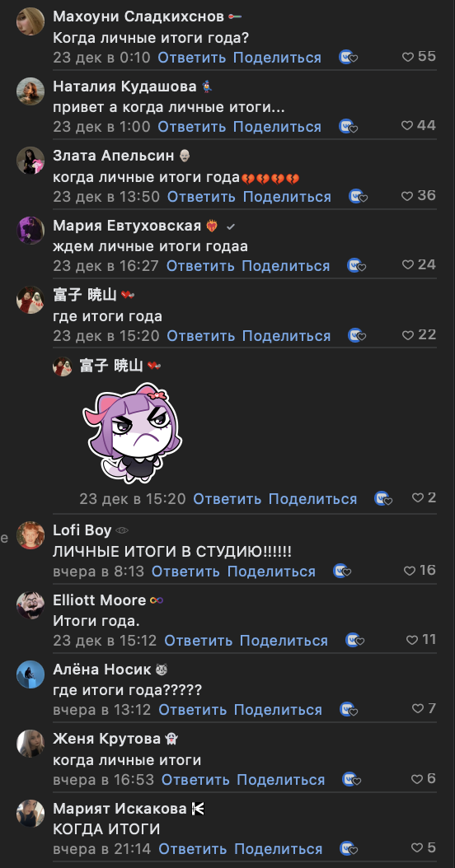Open the '23 дек в 15:20' sticker reply timestamp

pyautogui.click(x=133, y=499)
